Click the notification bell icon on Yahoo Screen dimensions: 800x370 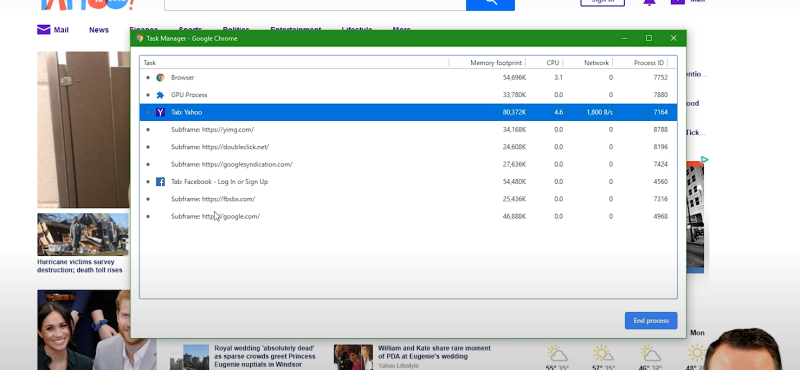(x=649, y=2)
